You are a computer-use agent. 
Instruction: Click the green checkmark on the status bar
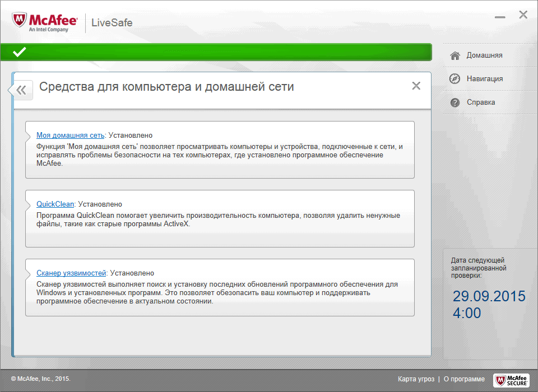(18, 52)
